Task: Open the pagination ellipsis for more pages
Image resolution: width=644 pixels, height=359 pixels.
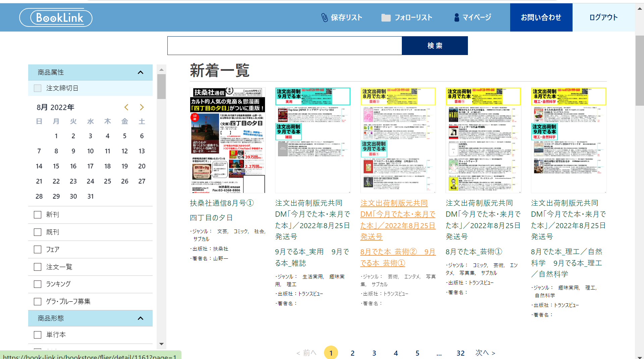Action: 439,353
